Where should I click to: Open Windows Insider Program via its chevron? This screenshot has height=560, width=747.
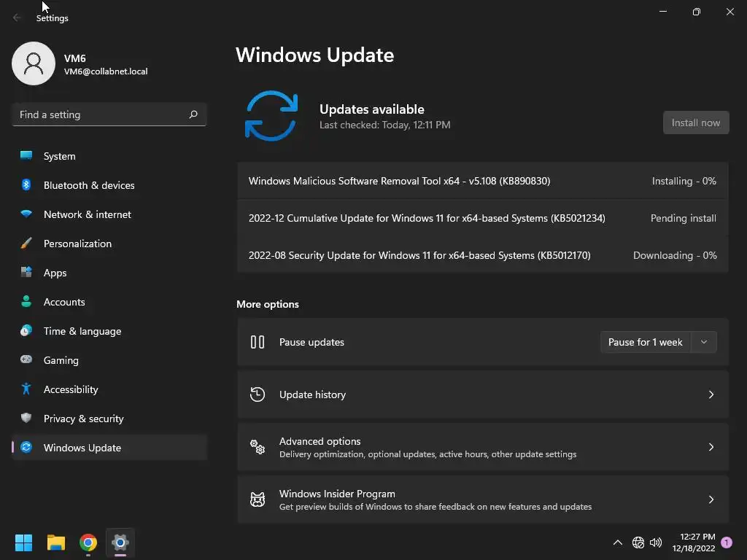(x=711, y=499)
